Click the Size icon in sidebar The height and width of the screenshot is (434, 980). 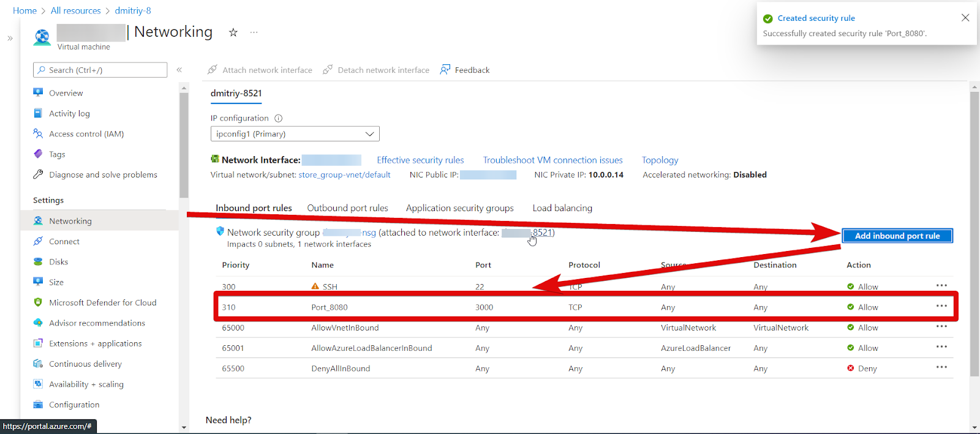(x=38, y=282)
